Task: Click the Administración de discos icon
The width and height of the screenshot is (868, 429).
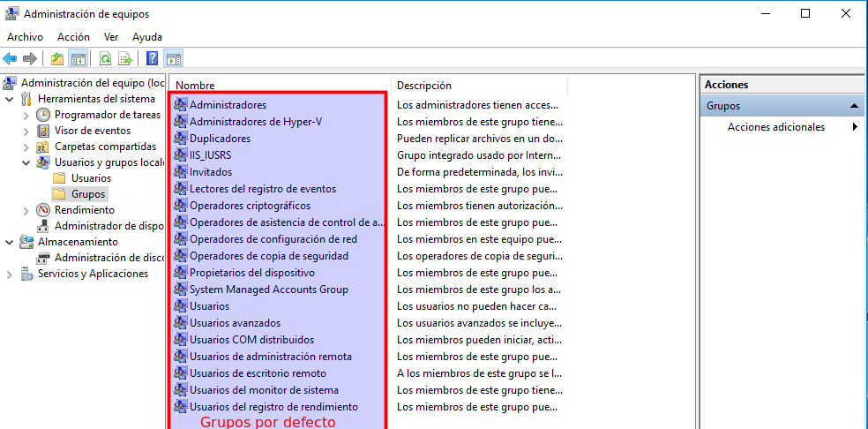Action: [42, 258]
